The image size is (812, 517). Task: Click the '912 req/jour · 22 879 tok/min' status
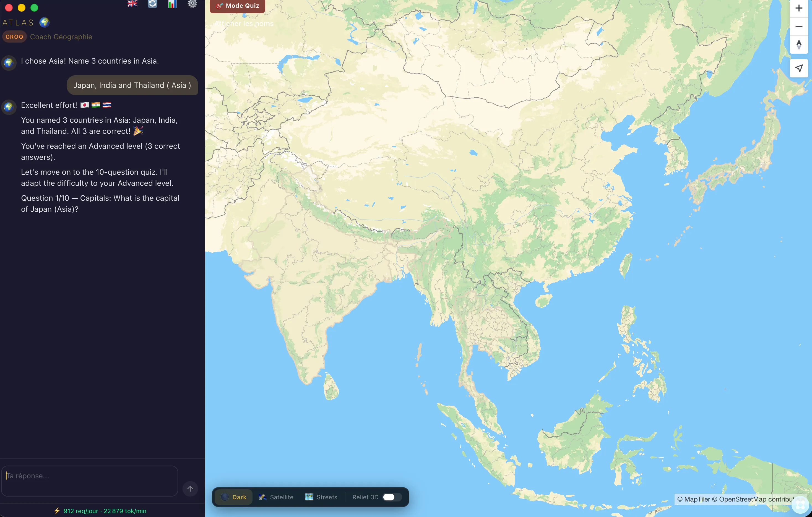click(x=105, y=511)
